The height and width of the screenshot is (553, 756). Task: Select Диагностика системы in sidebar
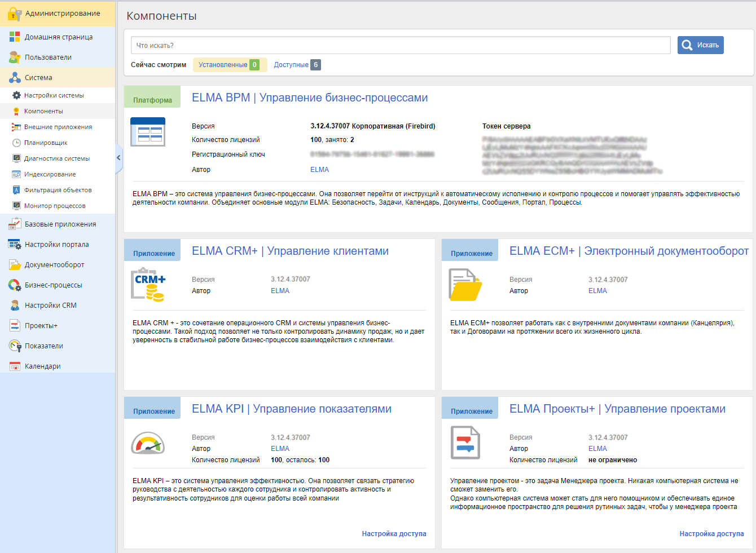click(56, 158)
